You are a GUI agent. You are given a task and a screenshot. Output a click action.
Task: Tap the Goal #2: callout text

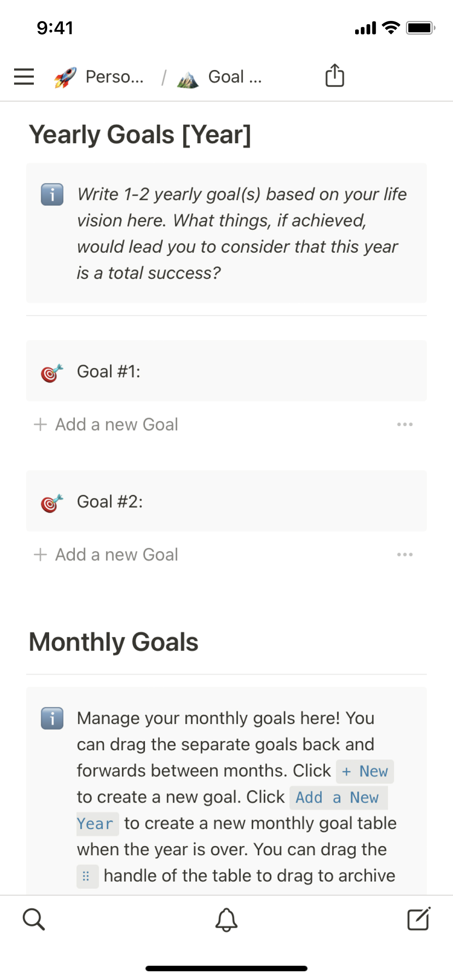(x=110, y=502)
